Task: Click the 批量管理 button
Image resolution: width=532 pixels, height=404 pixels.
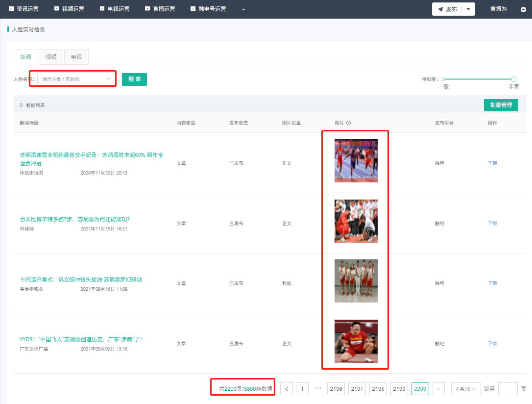Action: tap(501, 105)
